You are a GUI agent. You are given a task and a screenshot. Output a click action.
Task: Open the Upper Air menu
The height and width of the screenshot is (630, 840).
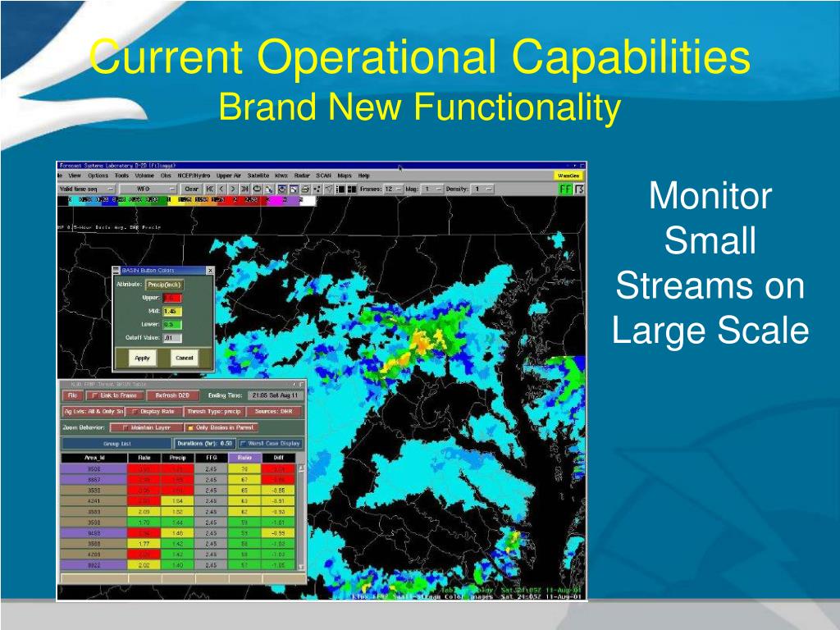click(229, 176)
